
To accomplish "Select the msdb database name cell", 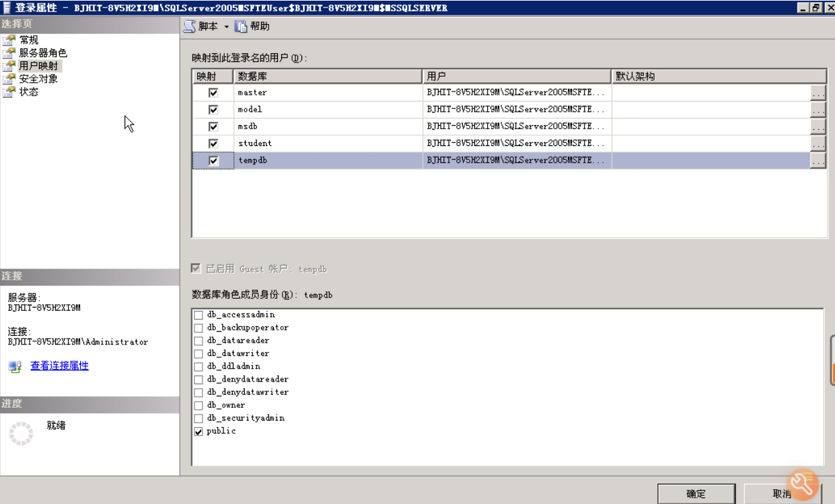I will click(328, 127).
